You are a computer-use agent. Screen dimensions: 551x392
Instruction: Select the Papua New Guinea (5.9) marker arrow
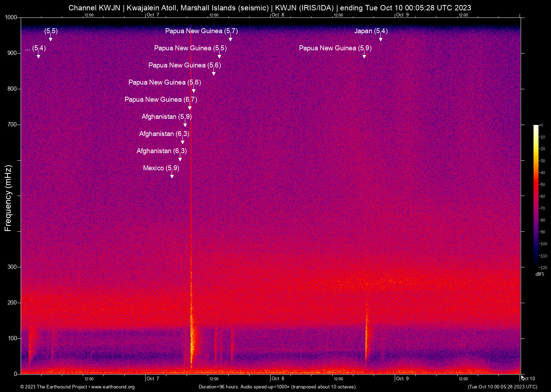(365, 56)
